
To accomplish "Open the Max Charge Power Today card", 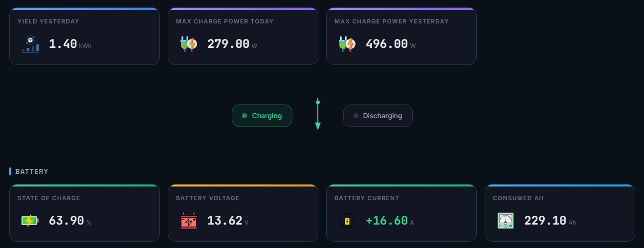I will [243, 36].
